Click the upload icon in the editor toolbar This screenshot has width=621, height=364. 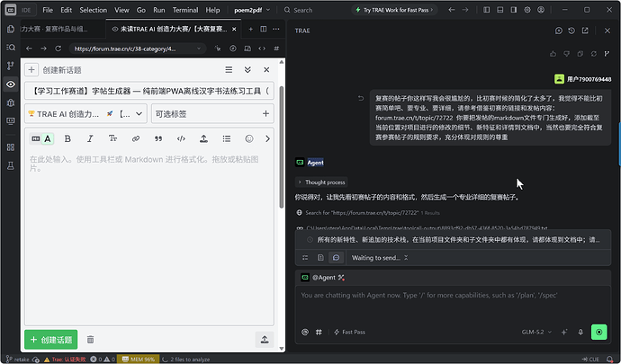coord(203,138)
